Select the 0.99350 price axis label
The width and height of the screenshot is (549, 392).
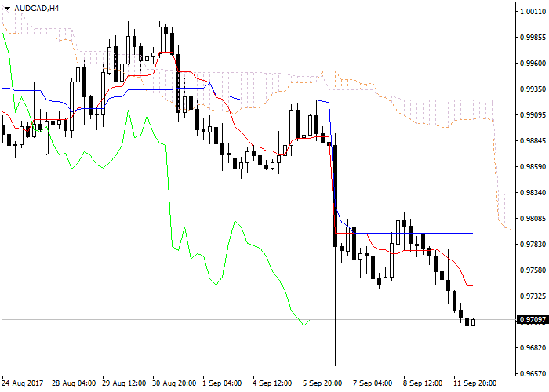click(533, 89)
